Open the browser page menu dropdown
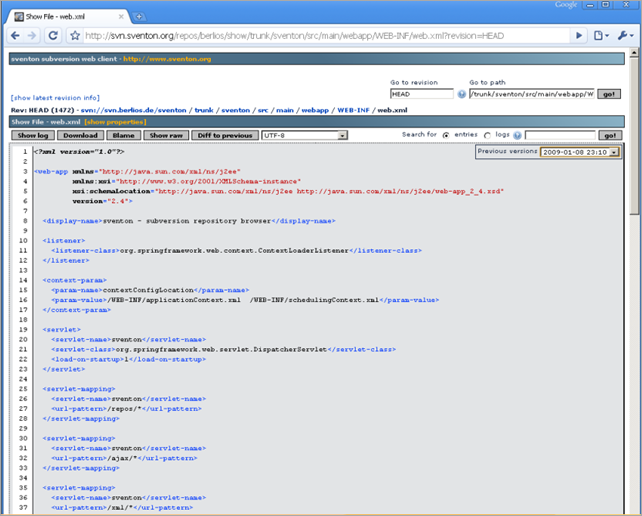The height and width of the screenshot is (516, 642). pos(601,36)
